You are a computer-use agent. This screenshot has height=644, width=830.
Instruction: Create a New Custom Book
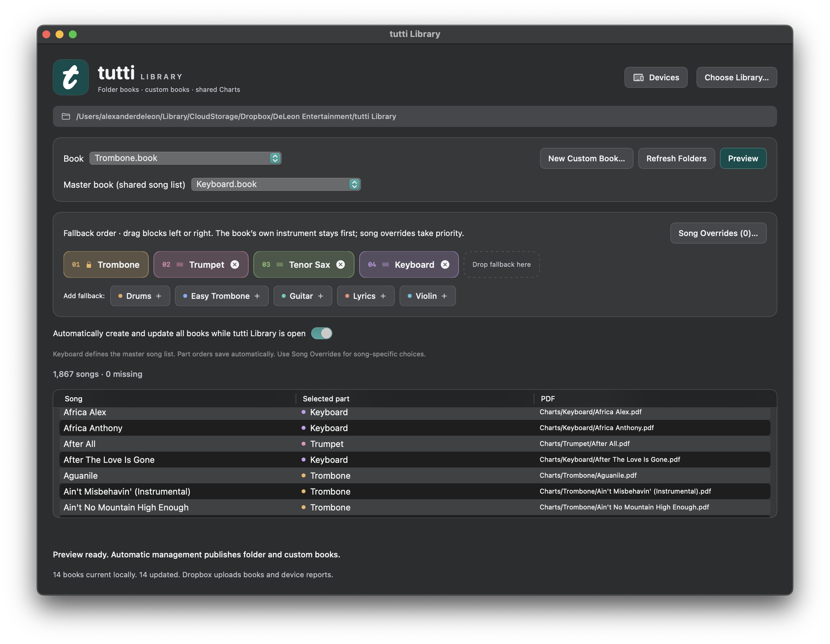(586, 158)
